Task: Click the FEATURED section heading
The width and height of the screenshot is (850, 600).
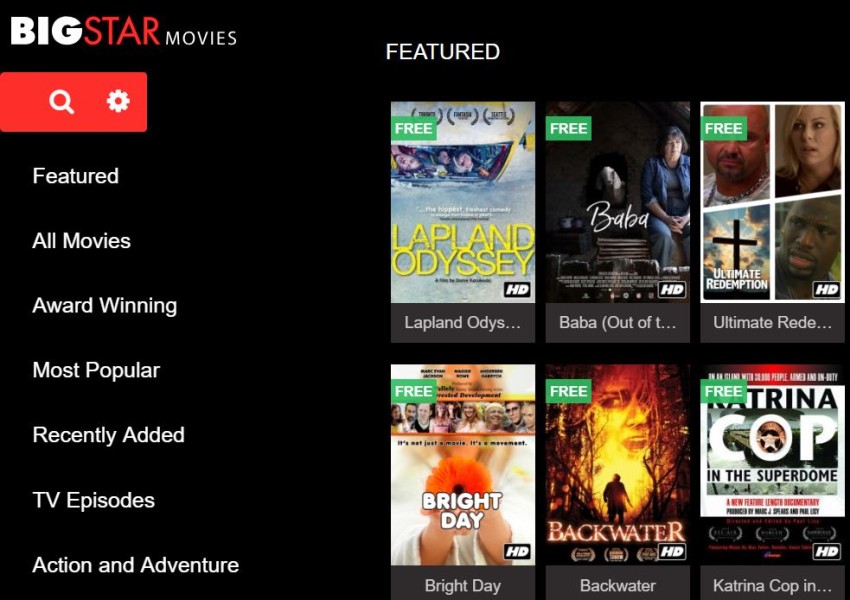Action: [443, 52]
